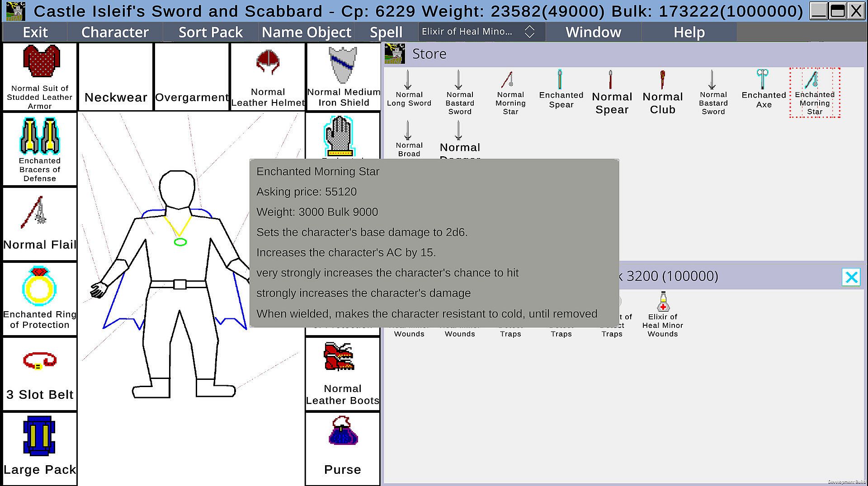Click the empty Neckwear slot

(116, 77)
